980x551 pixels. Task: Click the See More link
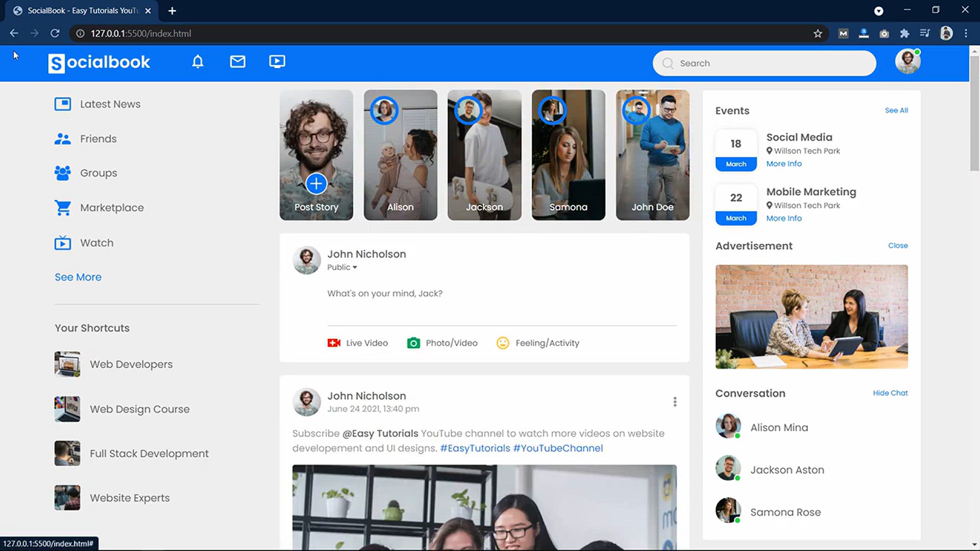click(x=78, y=277)
